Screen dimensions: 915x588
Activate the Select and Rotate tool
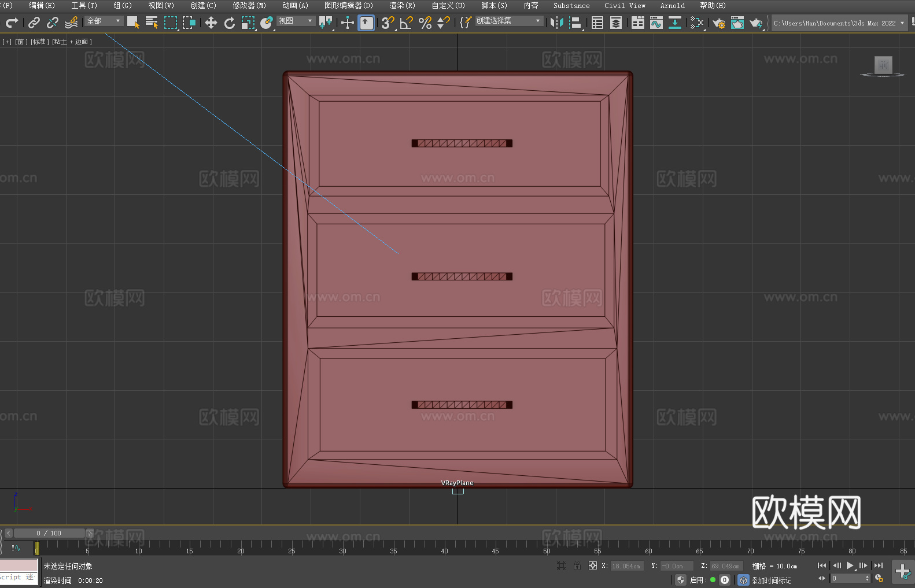click(230, 23)
